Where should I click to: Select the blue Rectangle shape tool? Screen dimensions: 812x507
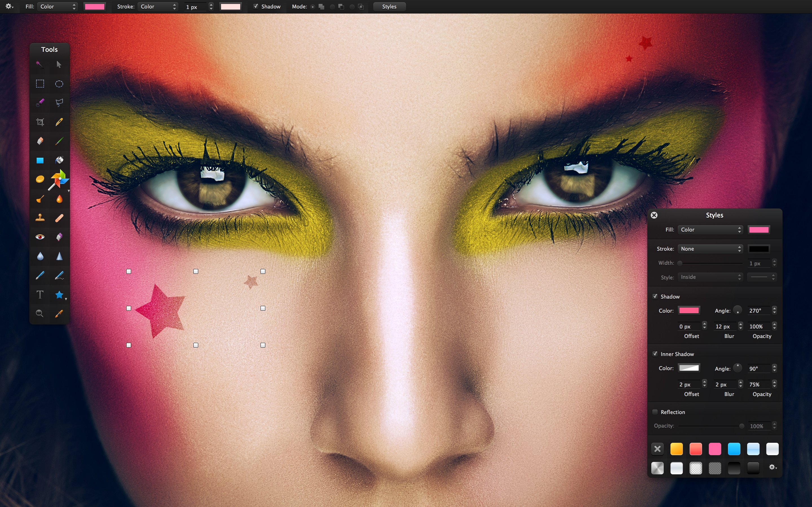(x=40, y=160)
